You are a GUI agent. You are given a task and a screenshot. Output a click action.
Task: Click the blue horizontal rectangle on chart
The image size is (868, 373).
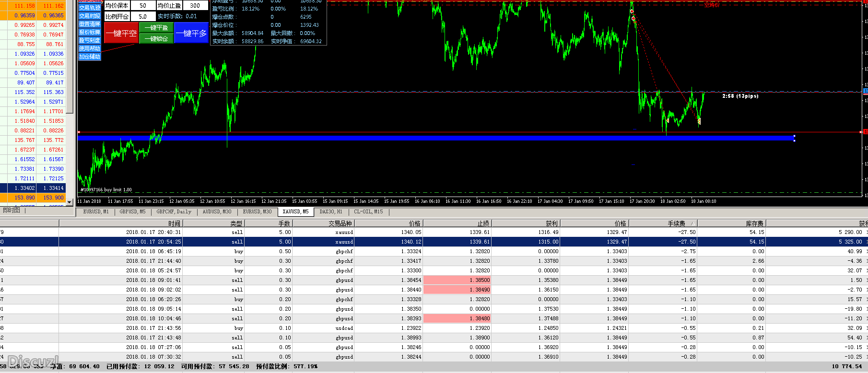point(435,138)
